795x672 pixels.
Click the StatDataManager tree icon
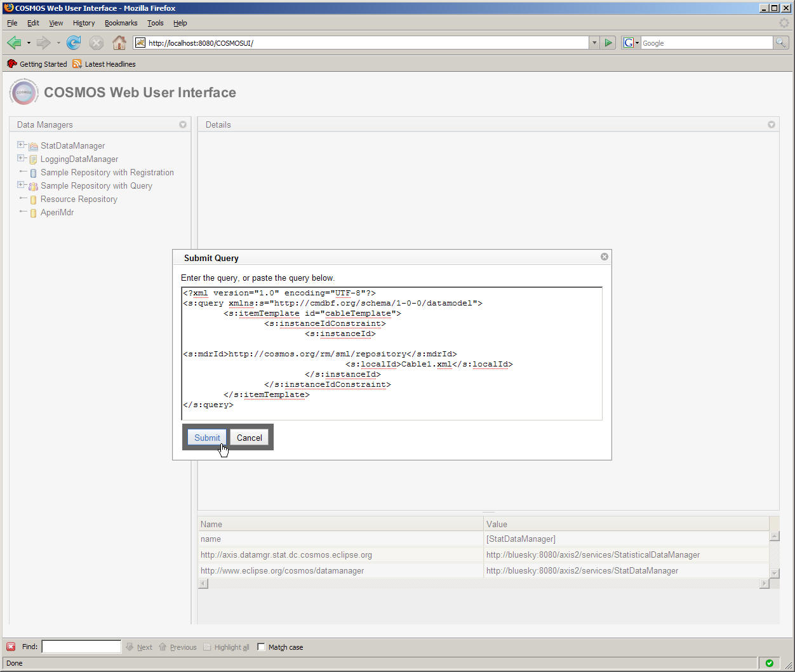[x=34, y=146]
